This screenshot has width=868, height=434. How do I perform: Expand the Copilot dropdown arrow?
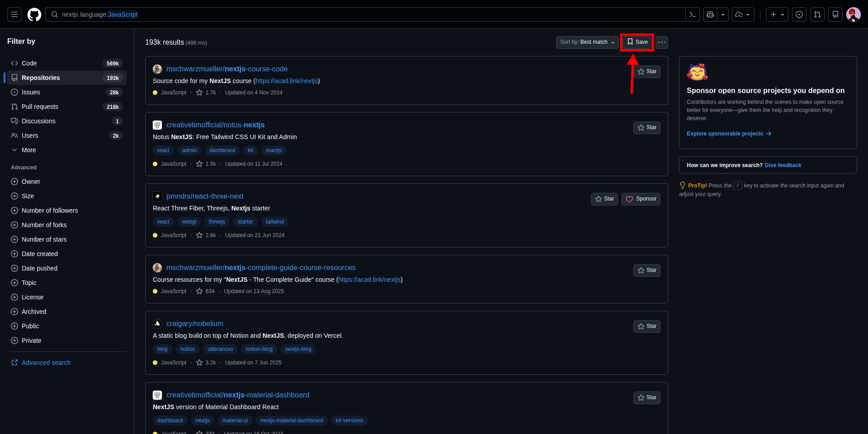[x=723, y=14]
